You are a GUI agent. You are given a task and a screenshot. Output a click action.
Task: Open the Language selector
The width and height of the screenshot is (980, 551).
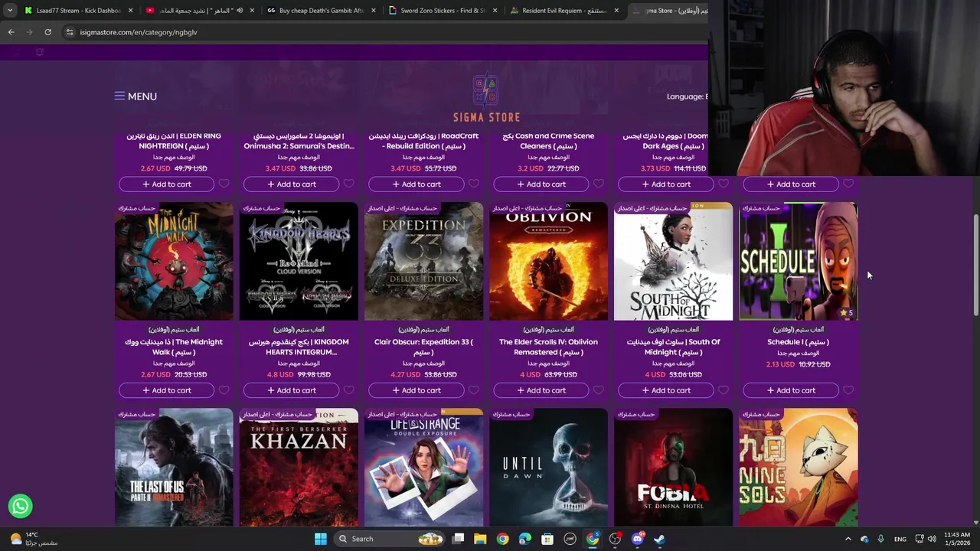(687, 96)
